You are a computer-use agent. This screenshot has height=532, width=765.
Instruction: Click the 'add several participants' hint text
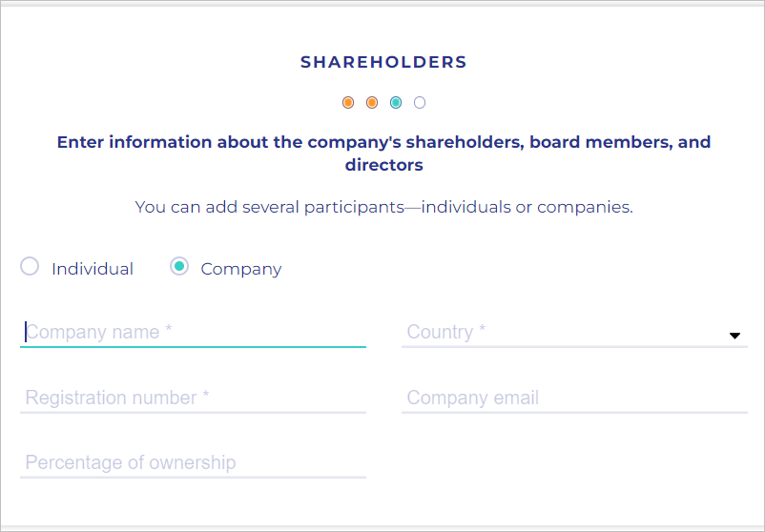coord(383,207)
